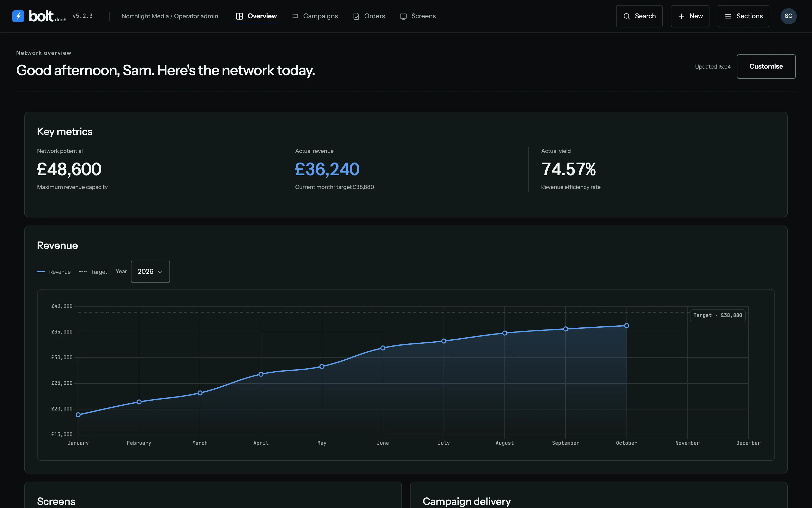Click the March revenue data point

tap(200, 393)
